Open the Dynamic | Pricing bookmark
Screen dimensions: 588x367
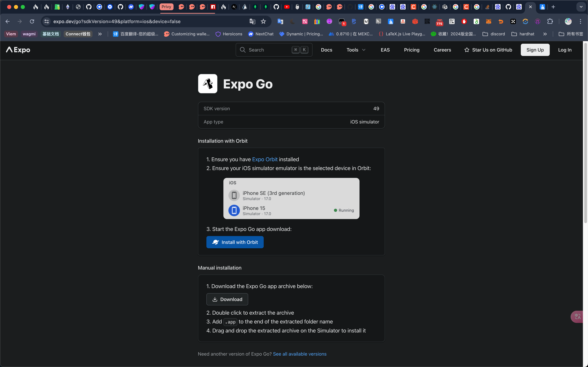(301, 34)
